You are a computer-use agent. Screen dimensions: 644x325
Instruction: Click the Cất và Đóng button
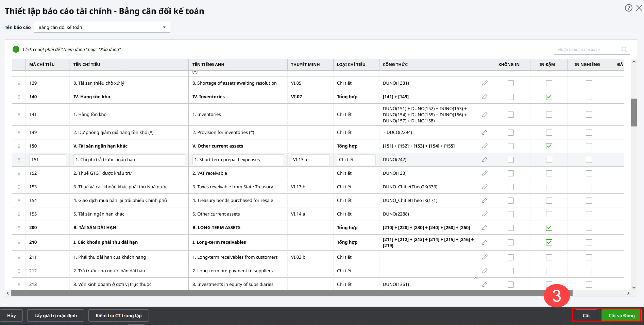pos(621,315)
